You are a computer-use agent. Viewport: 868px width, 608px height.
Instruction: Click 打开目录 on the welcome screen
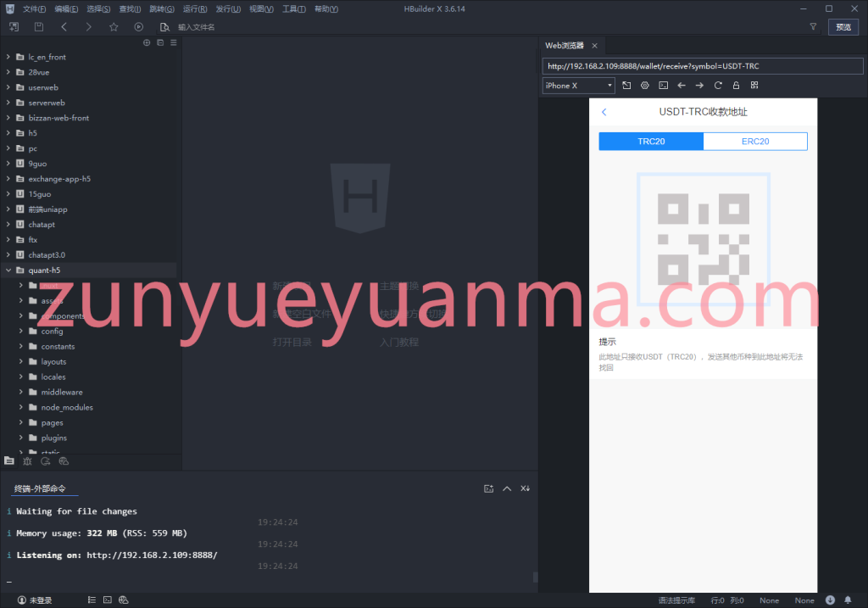[x=292, y=343]
